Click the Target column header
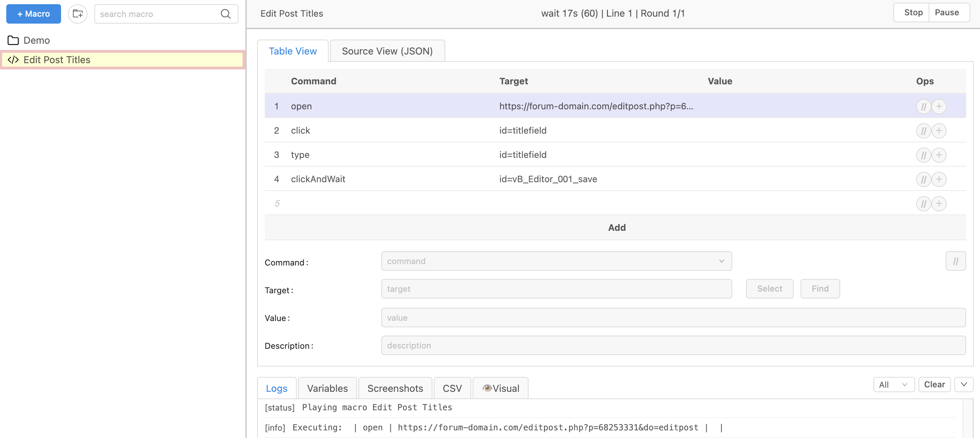The width and height of the screenshot is (980, 438). coord(514,81)
